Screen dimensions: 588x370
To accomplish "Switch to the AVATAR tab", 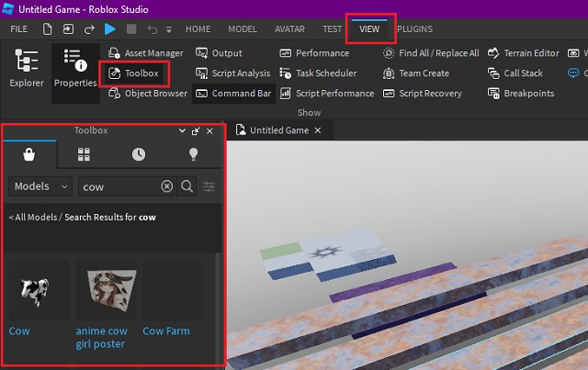I will click(289, 28).
